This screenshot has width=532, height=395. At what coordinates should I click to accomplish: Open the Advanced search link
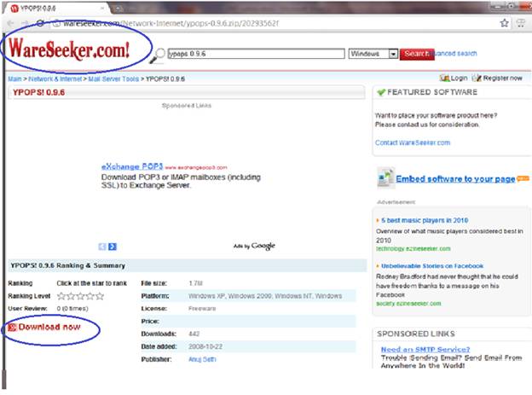(455, 54)
